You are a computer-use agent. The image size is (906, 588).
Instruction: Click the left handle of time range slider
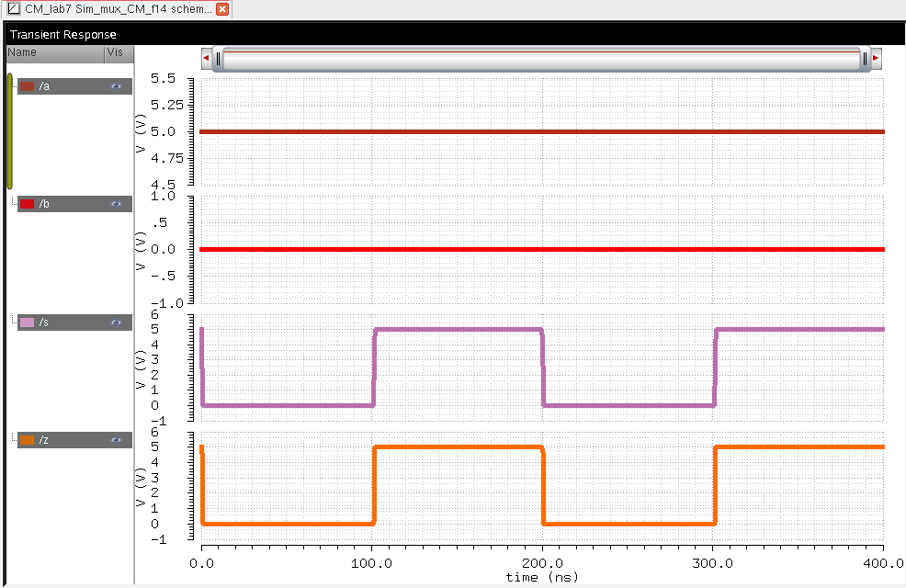[x=218, y=58]
